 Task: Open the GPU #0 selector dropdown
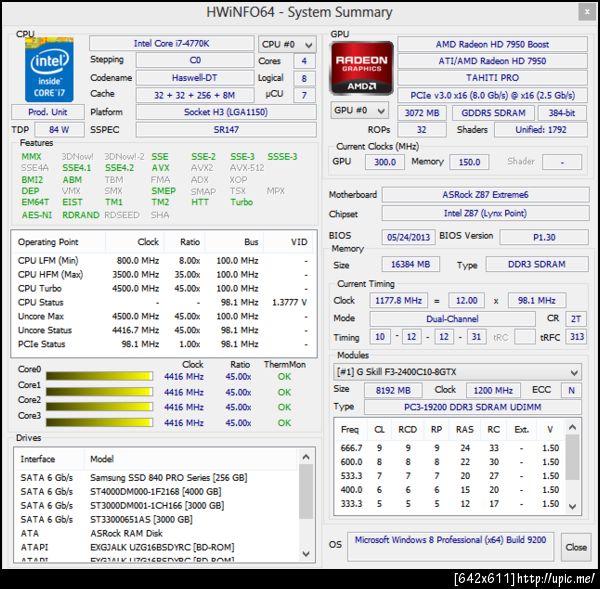coord(359,111)
